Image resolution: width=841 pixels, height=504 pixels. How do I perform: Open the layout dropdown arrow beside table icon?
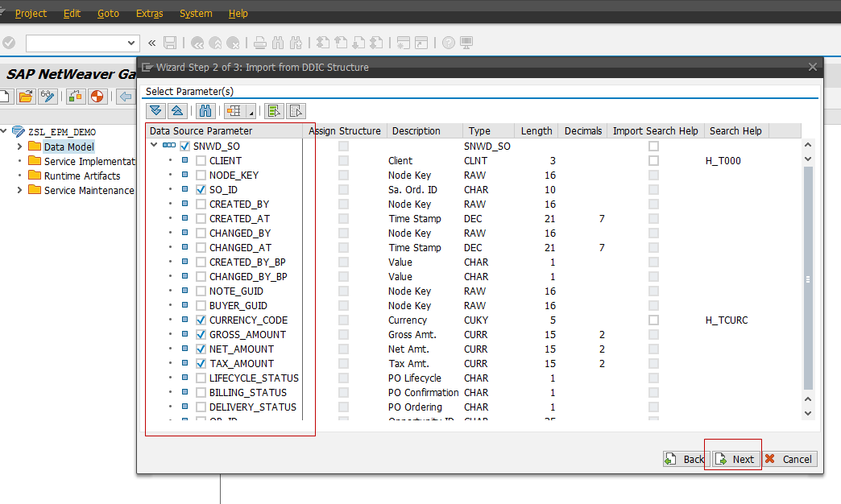(x=251, y=110)
